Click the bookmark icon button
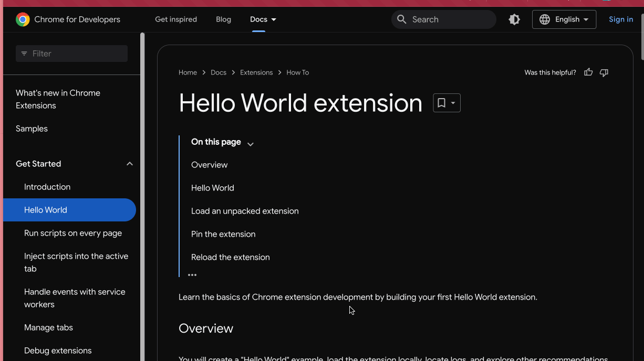Screen dimensions: 644x361 point(446,103)
